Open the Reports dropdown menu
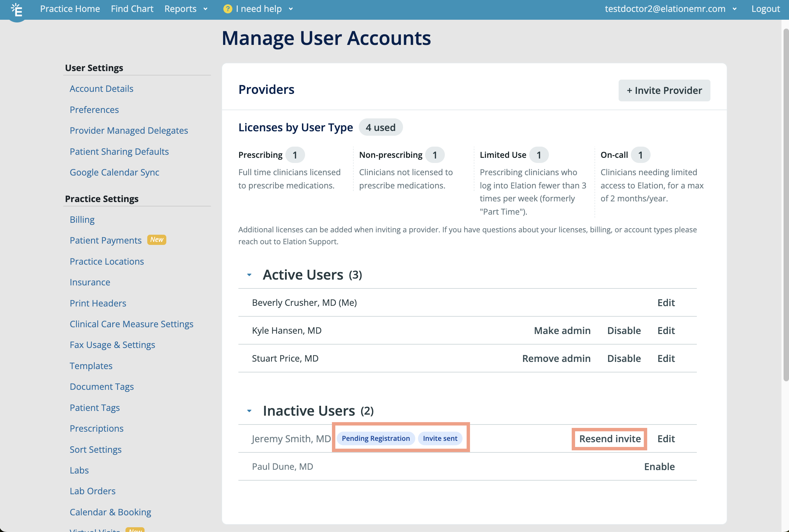 [x=186, y=8]
